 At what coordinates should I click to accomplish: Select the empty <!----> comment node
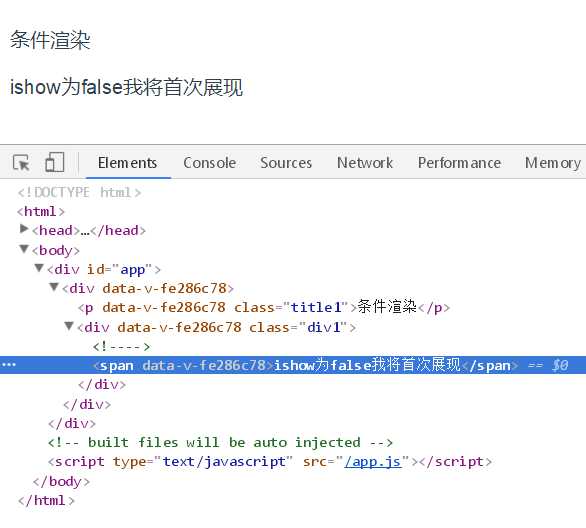point(121,347)
